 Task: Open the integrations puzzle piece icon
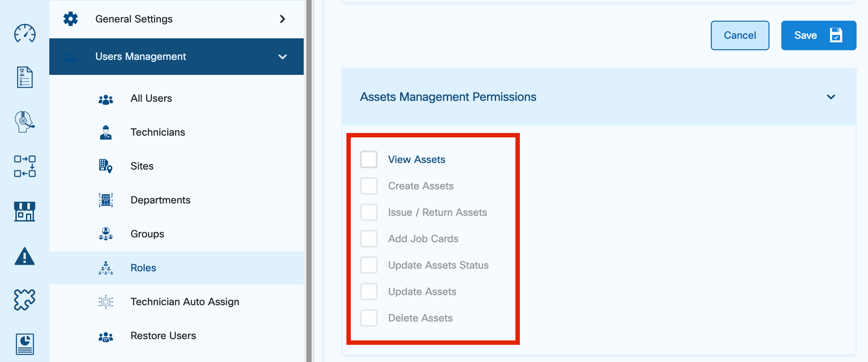click(x=25, y=299)
